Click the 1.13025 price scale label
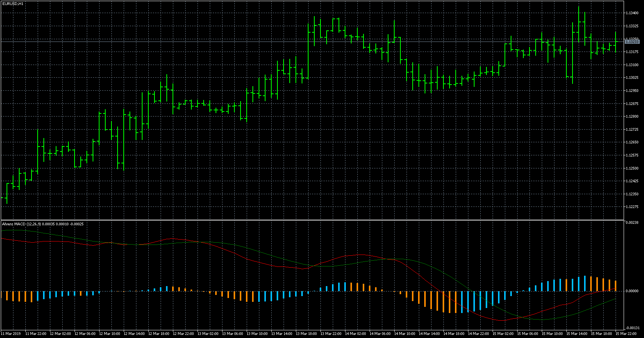 click(x=632, y=78)
